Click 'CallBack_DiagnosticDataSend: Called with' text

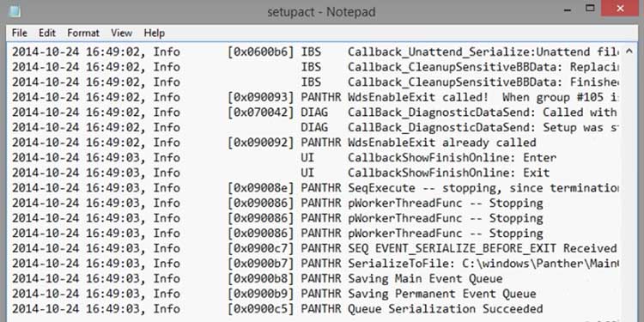[483, 112]
